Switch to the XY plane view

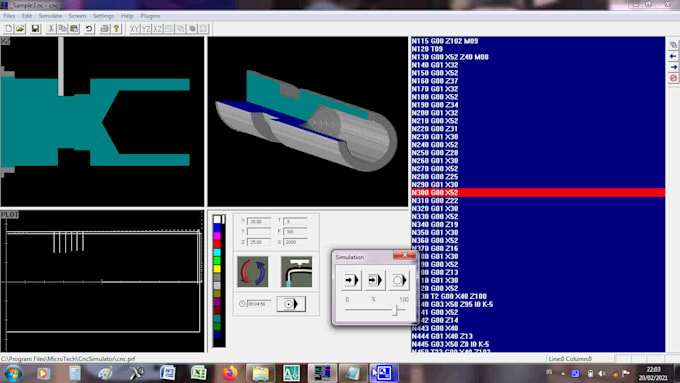[x=134, y=29]
